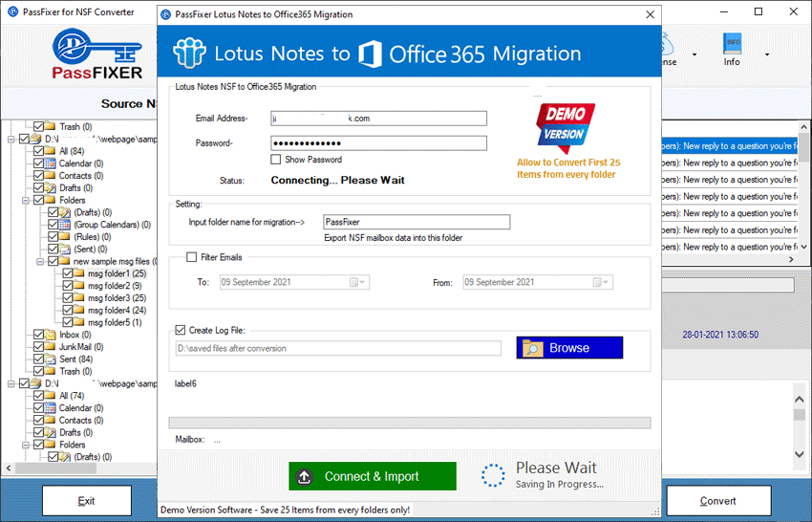Click the msg folder3 (25) folder icon
The width and height of the screenshot is (812, 522).
tap(78, 297)
